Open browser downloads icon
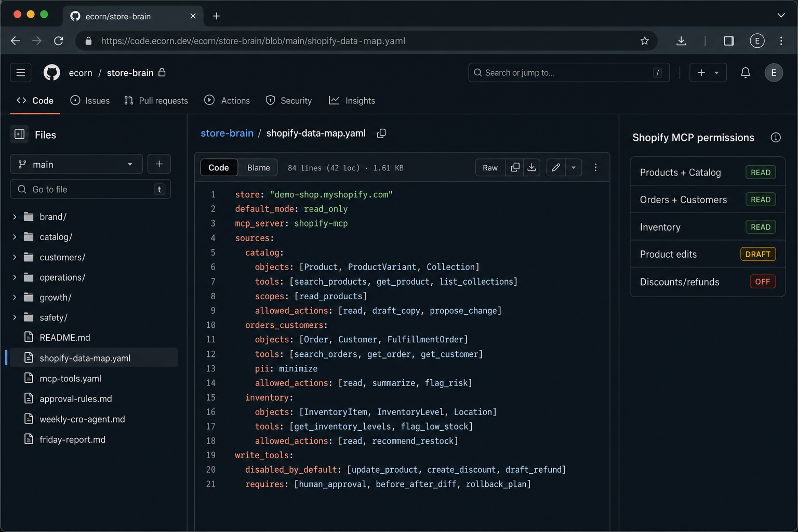Viewport: 798px width, 532px height. (681, 41)
